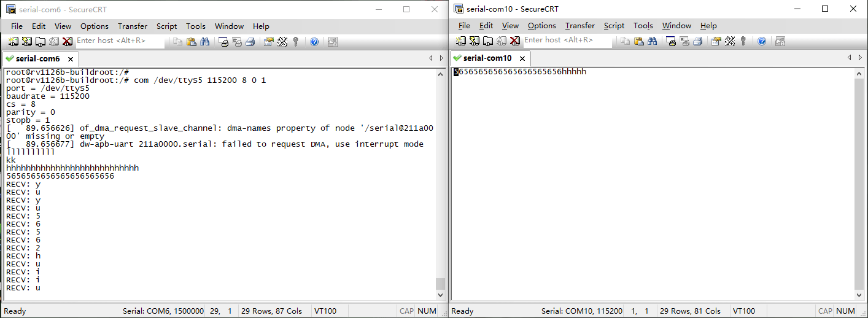Open Options menu in serial-com10 window
The image size is (868, 318).
pos(542,26)
